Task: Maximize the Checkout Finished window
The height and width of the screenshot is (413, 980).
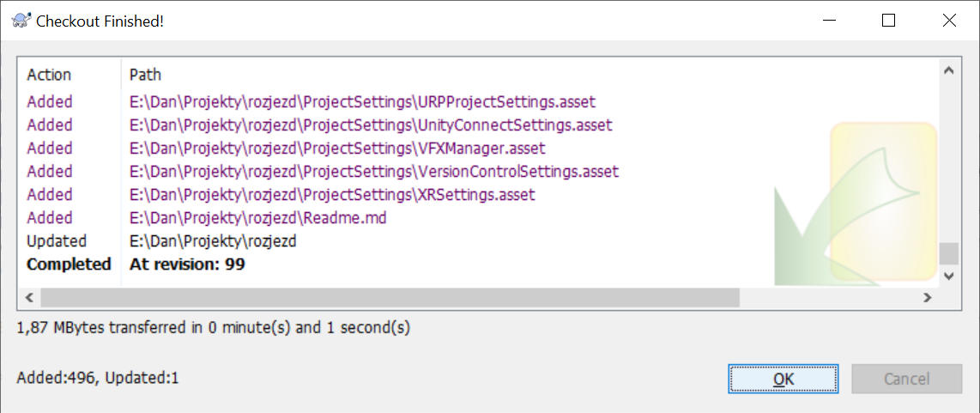Action: click(889, 21)
